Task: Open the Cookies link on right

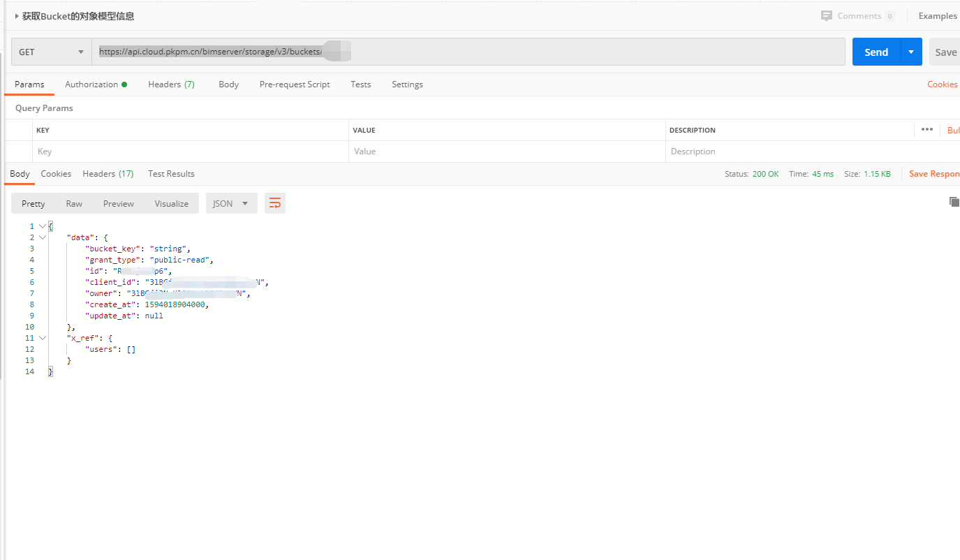Action: [942, 84]
